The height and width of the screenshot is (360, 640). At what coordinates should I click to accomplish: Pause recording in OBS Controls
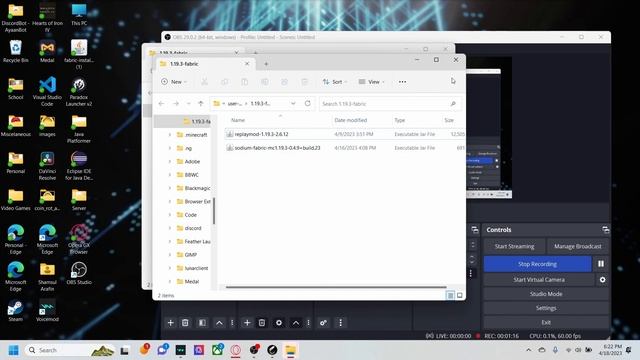click(x=601, y=264)
